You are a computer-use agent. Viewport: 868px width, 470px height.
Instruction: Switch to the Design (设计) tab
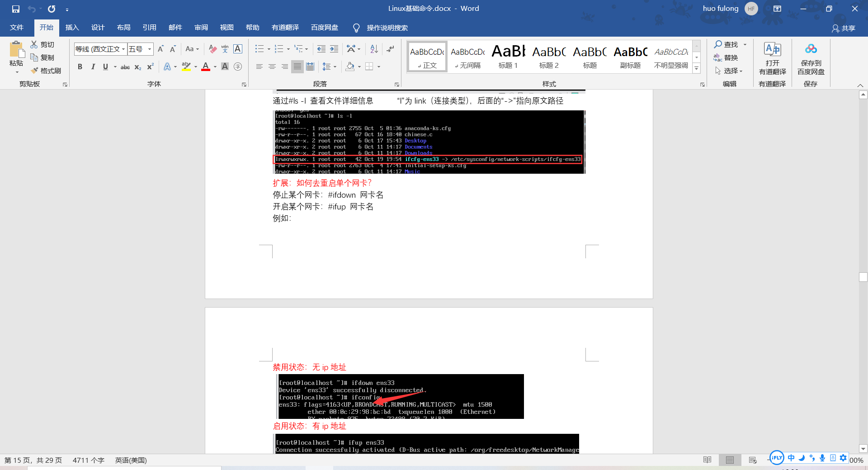pos(98,28)
